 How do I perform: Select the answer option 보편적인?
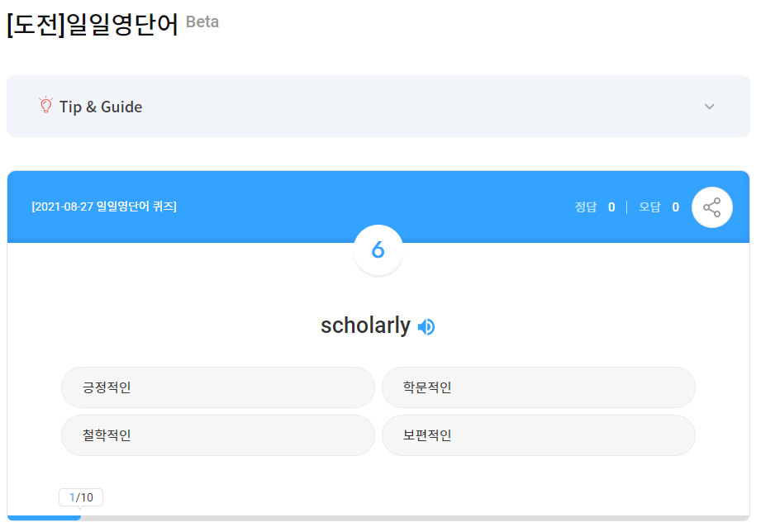pos(538,435)
